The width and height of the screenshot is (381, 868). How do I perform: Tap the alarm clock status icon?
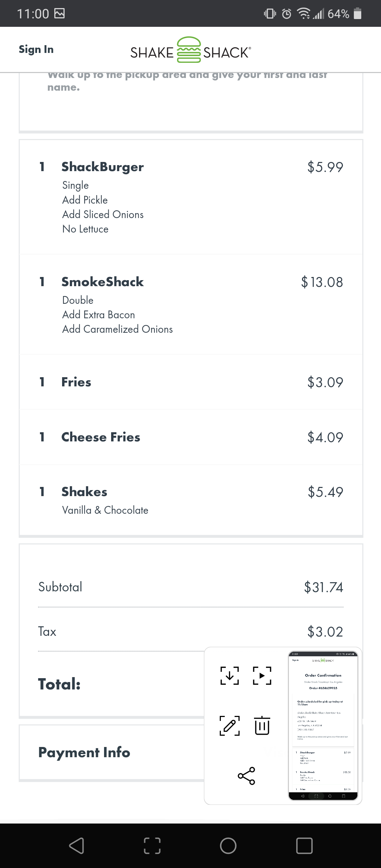(x=286, y=14)
